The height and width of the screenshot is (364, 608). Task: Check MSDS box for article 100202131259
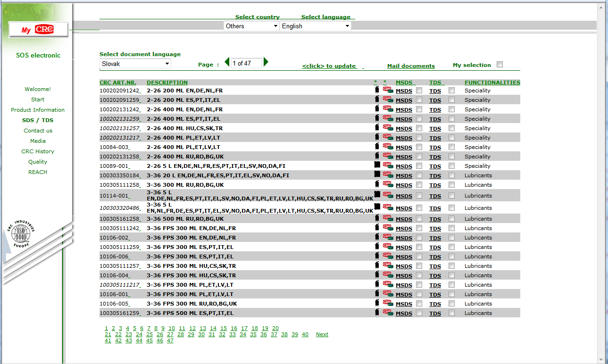click(x=419, y=118)
